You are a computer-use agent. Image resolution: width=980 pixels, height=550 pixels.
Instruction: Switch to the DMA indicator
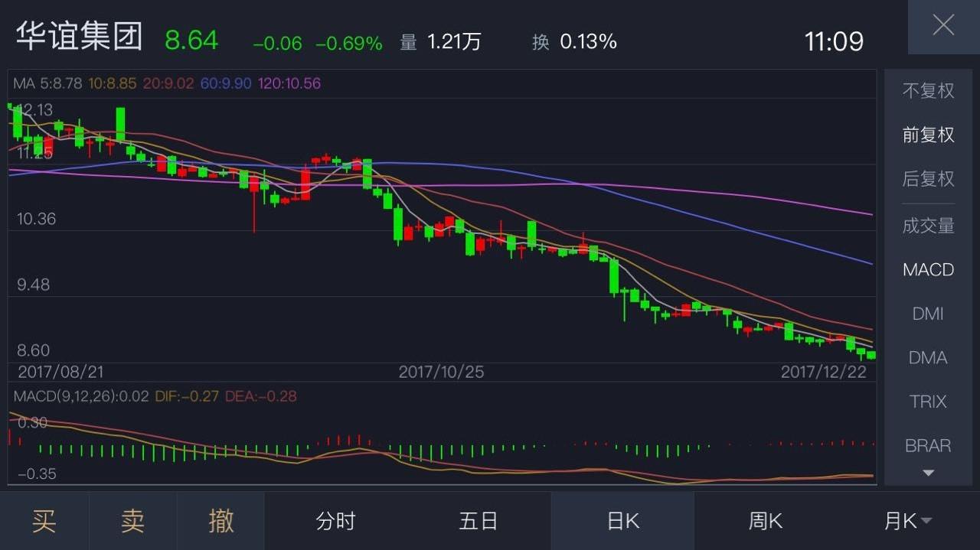[929, 358]
